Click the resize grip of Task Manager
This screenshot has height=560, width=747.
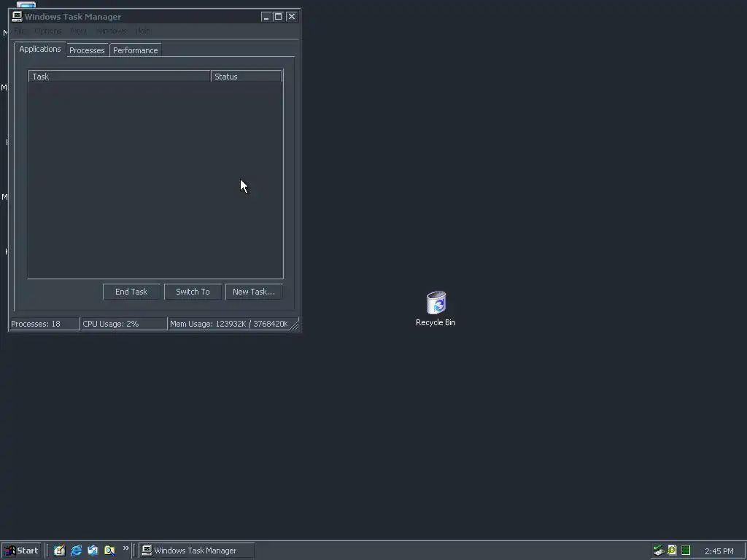tap(295, 324)
